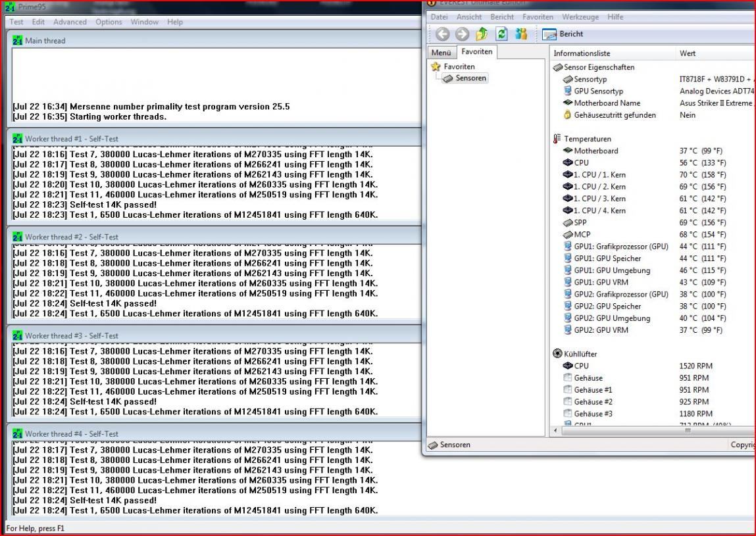The width and height of the screenshot is (756, 536).
Task: Open EVEREST Bericht menu in menu bar
Action: point(502,17)
